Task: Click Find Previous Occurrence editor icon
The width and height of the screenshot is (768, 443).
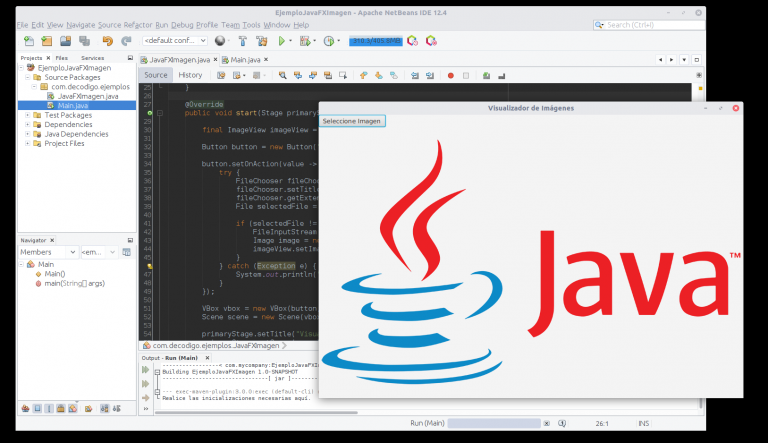Action: click(297, 75)
